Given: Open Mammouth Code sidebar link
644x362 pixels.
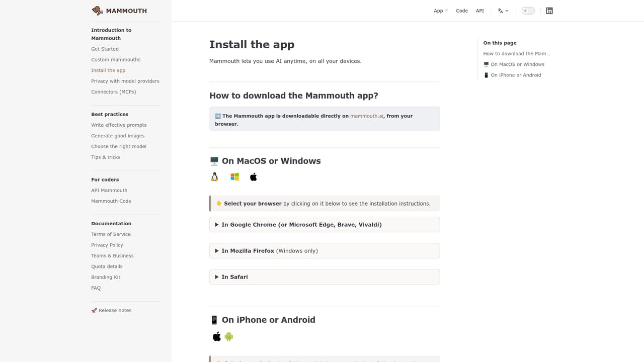Looking at the screenshot, I should point(111,201).
